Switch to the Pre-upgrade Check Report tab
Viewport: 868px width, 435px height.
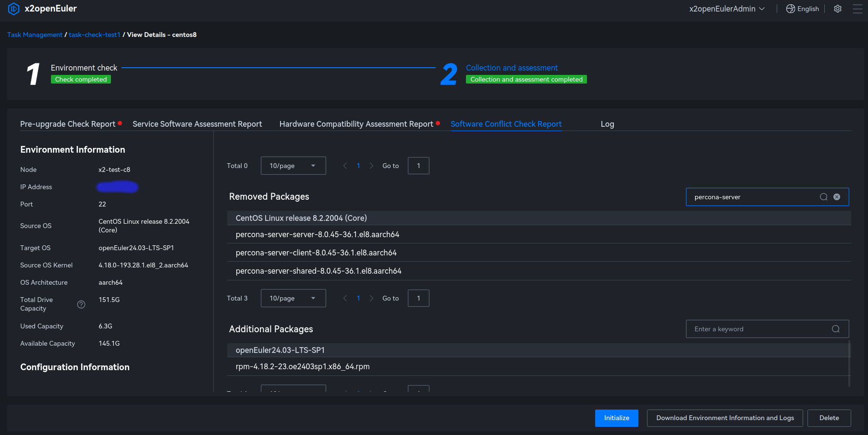(x=68, y=124)
